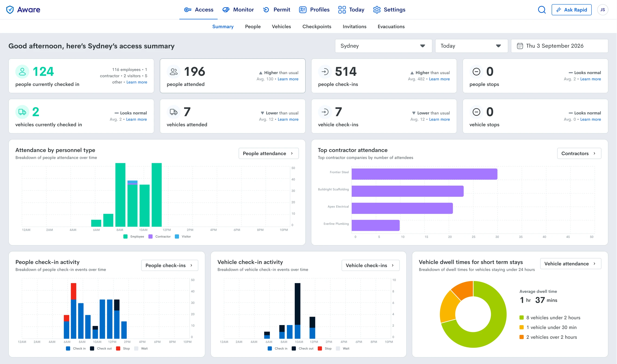
Task: Switch to the Evacuations tab
Action: (391, 26)
